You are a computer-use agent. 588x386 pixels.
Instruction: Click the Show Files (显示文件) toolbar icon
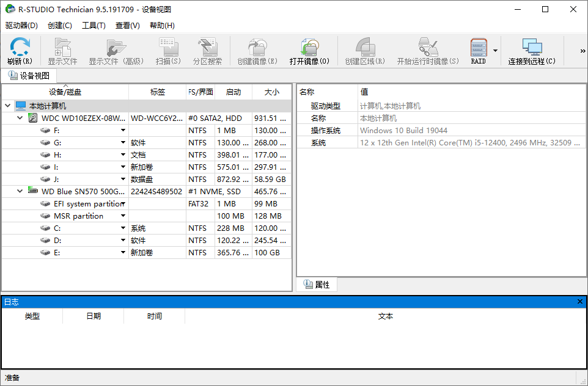point(62,47)
